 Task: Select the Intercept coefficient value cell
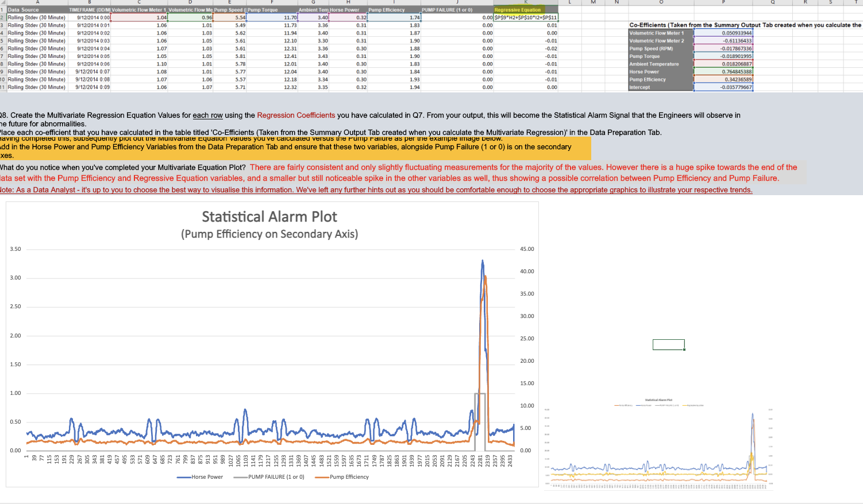[x=723, y=87]
